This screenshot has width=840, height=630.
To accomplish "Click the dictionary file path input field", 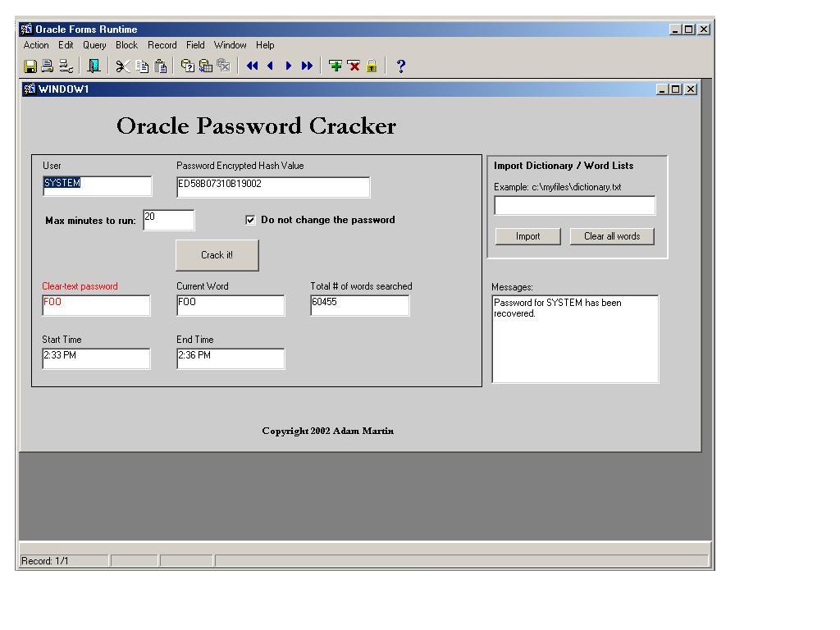I will [x=574, y=205].
